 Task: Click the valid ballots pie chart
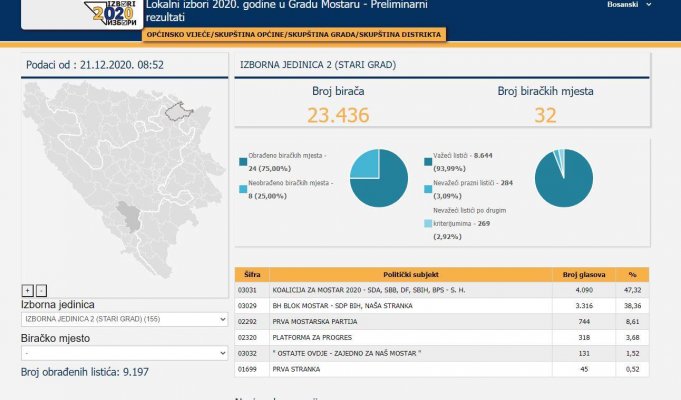point(563,177)
